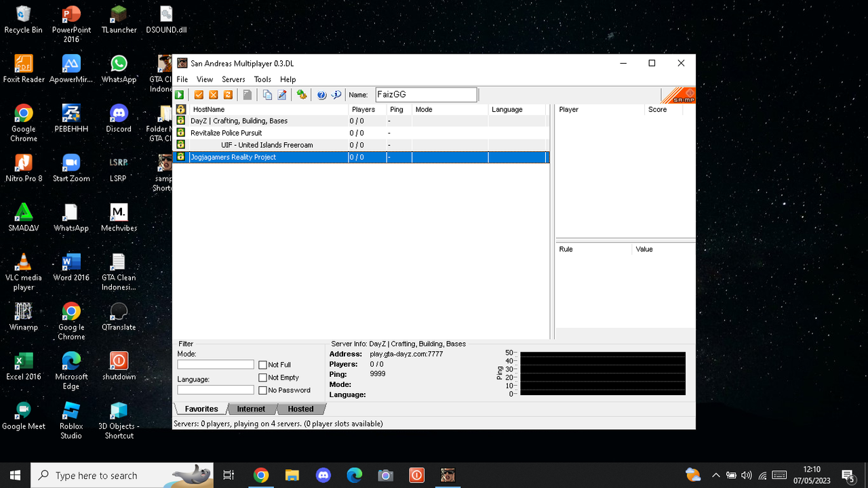Click lock icon beside Jogjagamers Reality Project
The width and height of the screenshot is (868, 488).
coord(181,157)
